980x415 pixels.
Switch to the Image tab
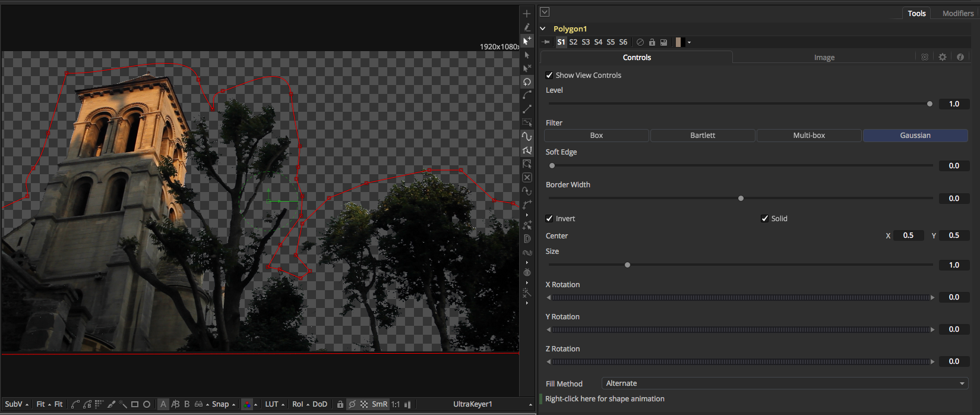click(x=824, y=58)
